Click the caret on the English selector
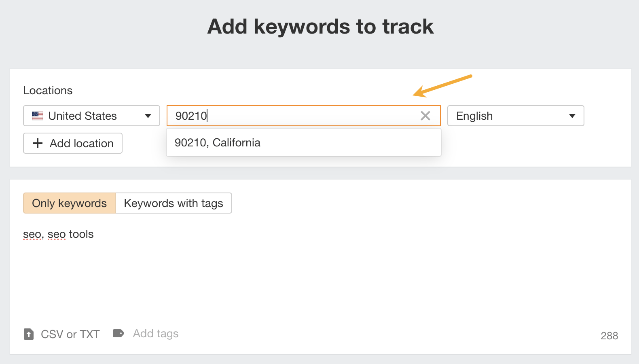639x364 pixels. pyautogui.click(x=572, y=116)
